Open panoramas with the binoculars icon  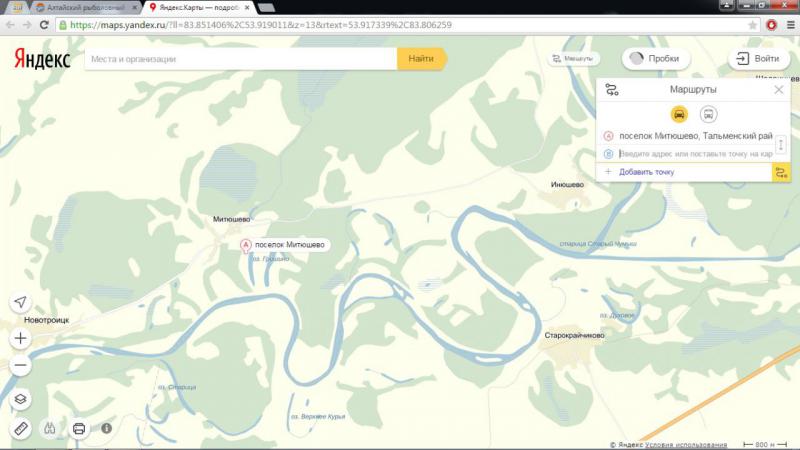[x=50, y=429]
